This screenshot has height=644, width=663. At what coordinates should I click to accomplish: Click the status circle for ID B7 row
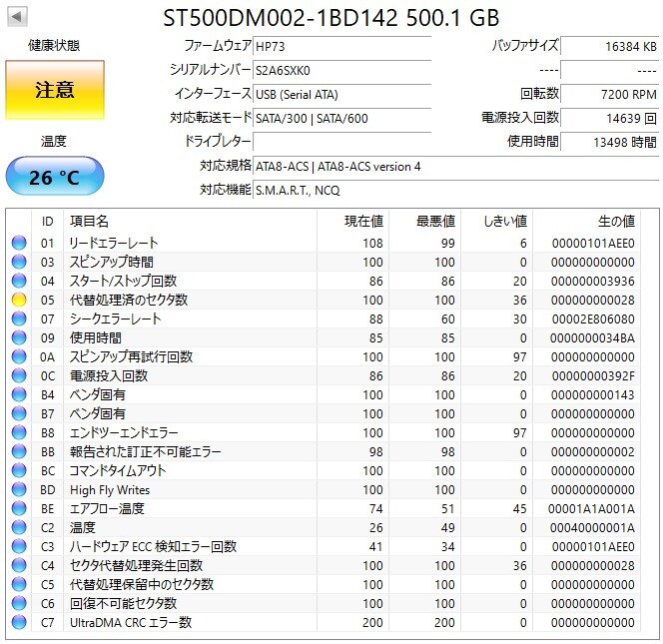click(x=19, y=413)
